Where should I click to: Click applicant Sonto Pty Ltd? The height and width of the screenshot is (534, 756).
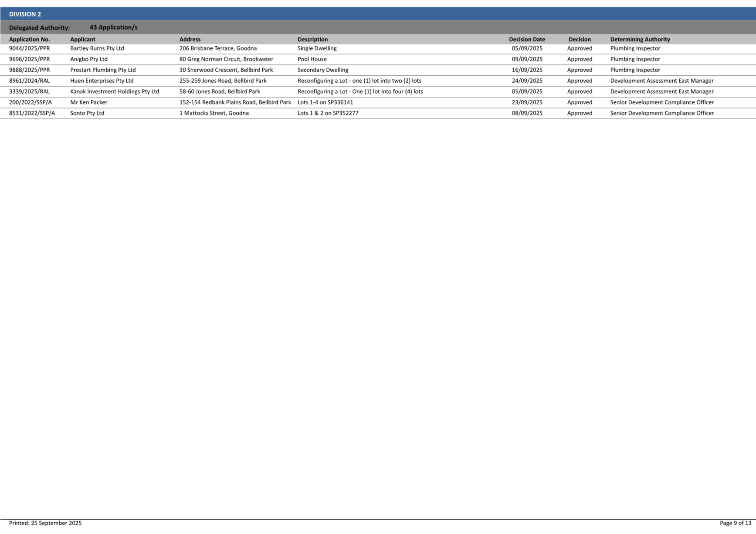87,113
